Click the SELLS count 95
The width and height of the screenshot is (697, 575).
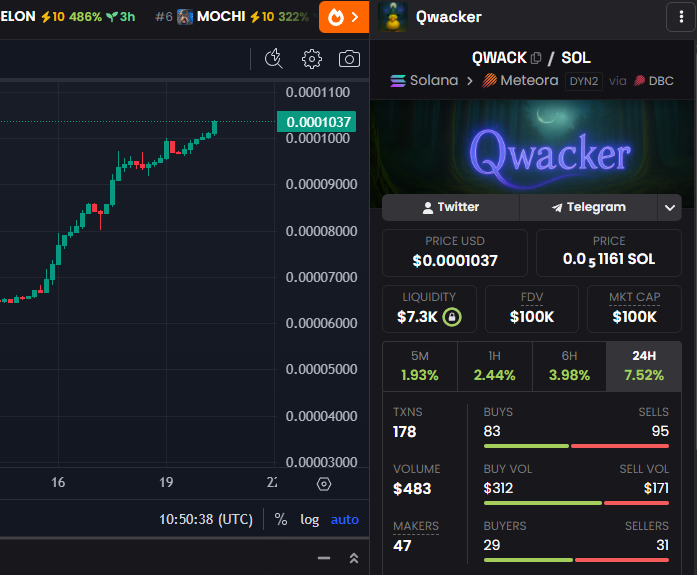click(x=660, y=431)
